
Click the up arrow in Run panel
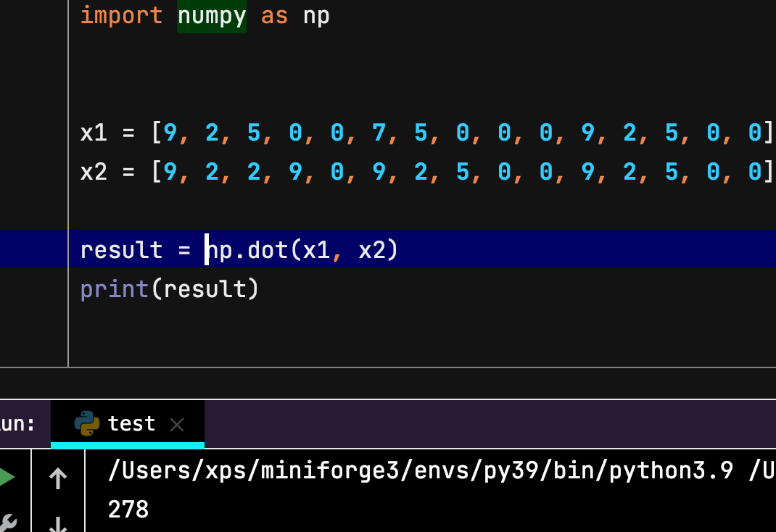[x=58, y=478]
